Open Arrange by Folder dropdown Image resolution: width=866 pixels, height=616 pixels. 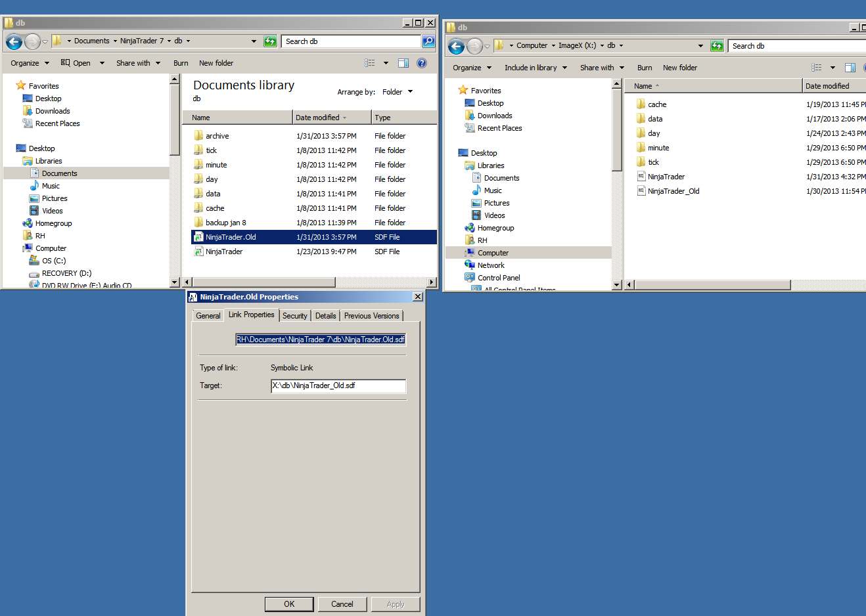click(x=398, y=92)
